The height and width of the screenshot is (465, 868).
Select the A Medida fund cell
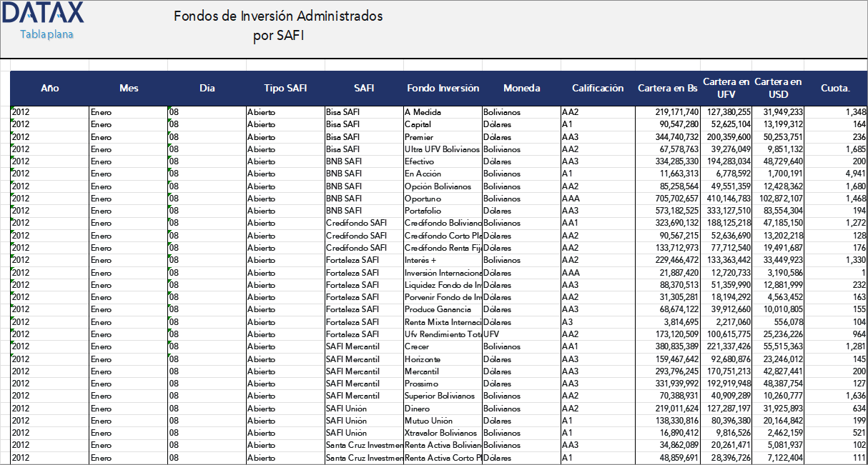(429, 112)
